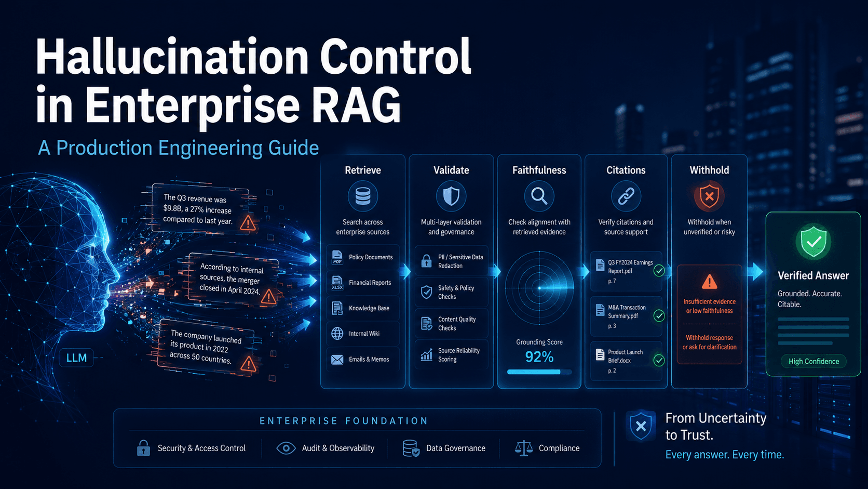This screenshot has height=489, width=868.
Task: Click 'Insufficient evidence or low faithfulness' text
Action: tap(709, 306)
